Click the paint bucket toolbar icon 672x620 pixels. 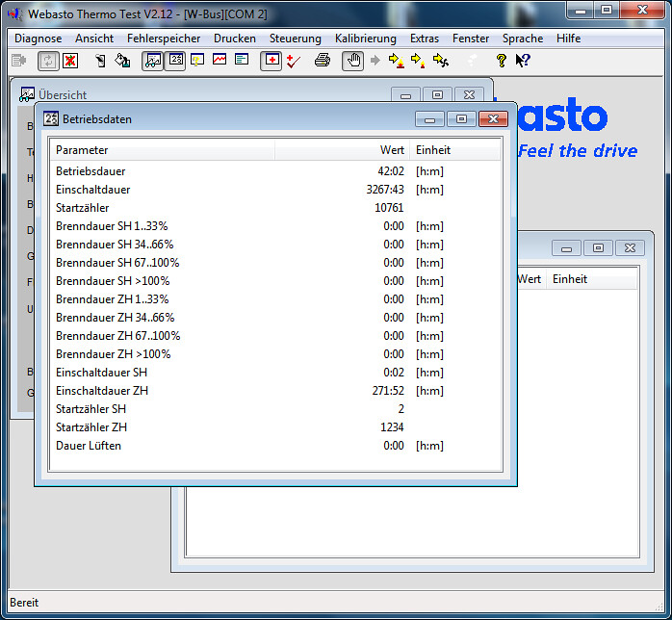click(x=122, y=61)
